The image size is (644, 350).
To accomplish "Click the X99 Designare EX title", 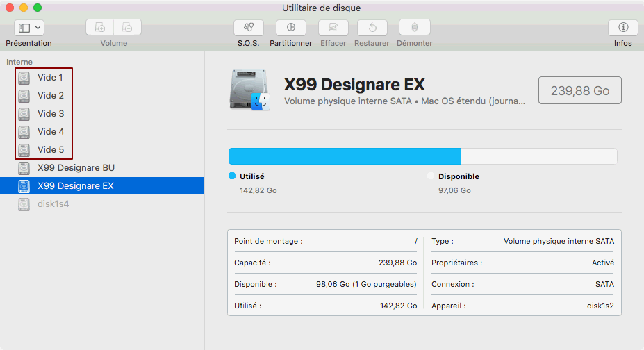I will 354,85.
